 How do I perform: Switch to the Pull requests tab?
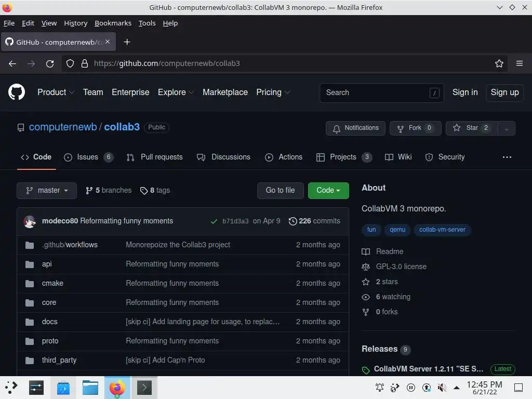click(154, 157)
